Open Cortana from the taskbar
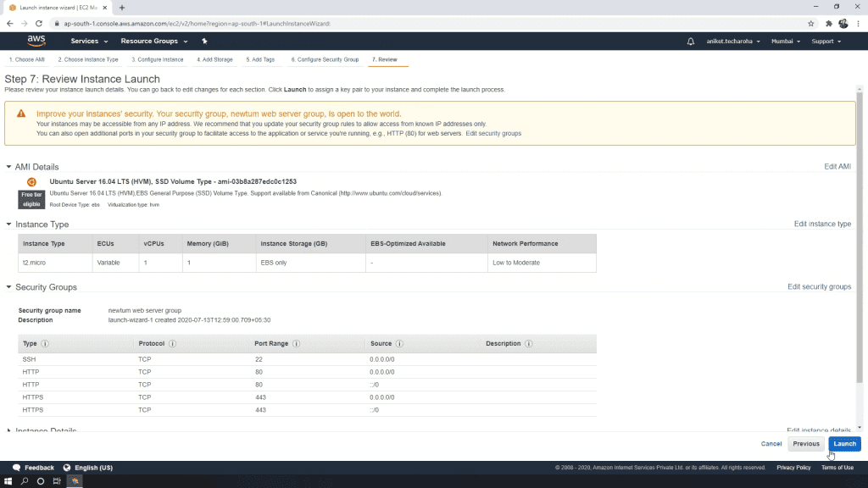This screenshot has width=868, height=488. pyautogui.click(x=41, y=481)
